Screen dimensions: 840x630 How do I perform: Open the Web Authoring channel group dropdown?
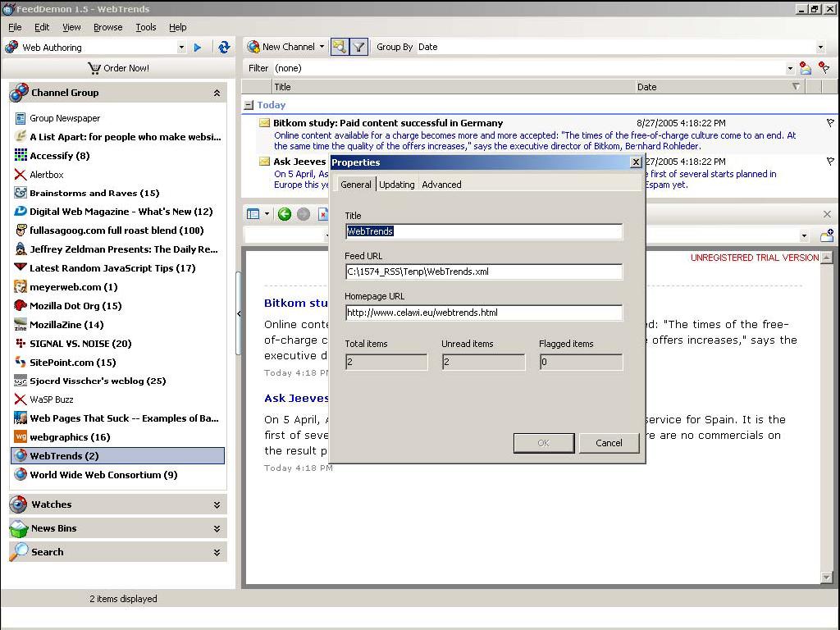[181, 47]
